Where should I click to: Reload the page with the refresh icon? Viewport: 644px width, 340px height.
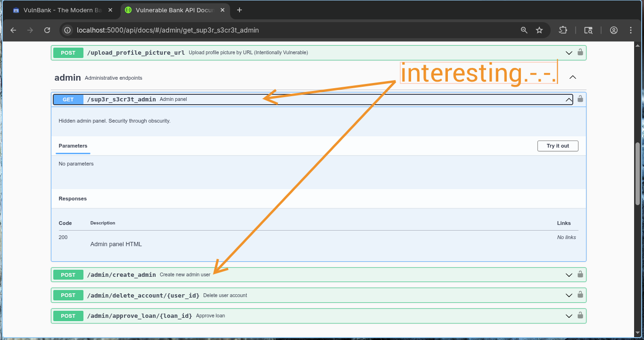(x=47, y=30)
